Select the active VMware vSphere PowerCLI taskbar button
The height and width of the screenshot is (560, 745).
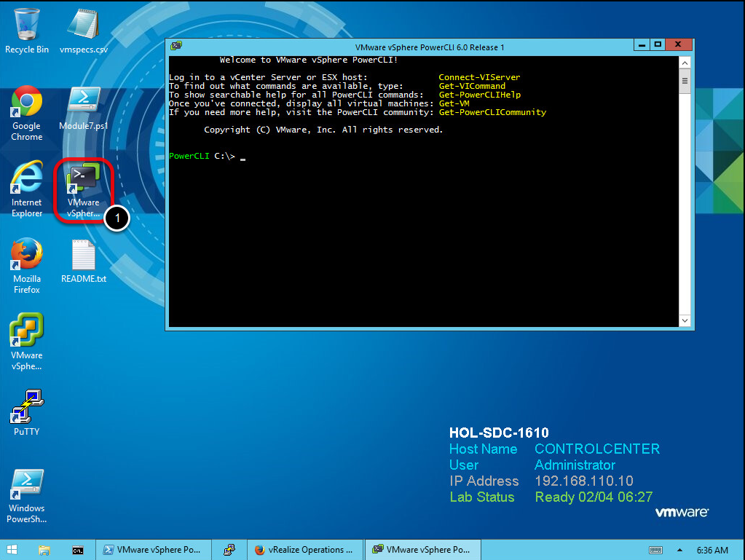[x=423, y=550]
